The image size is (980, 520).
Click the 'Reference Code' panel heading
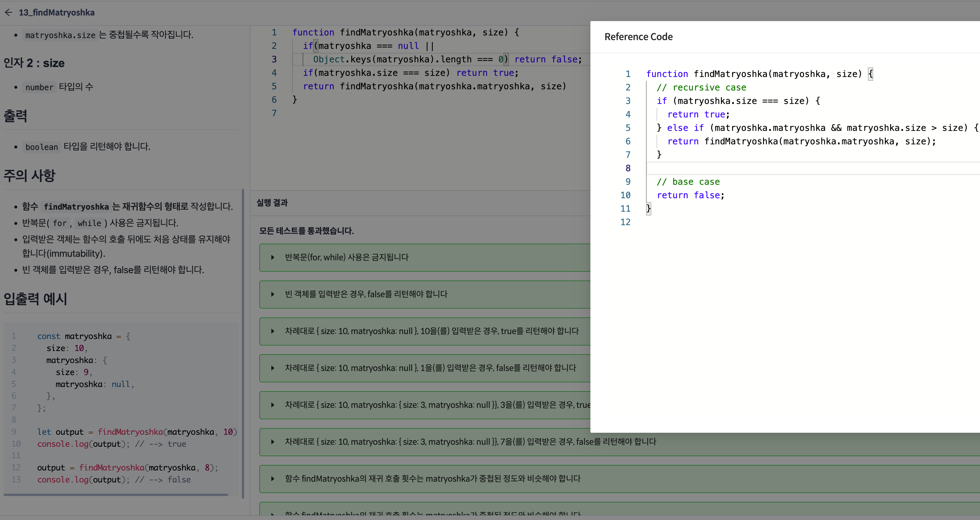point(638,37)
